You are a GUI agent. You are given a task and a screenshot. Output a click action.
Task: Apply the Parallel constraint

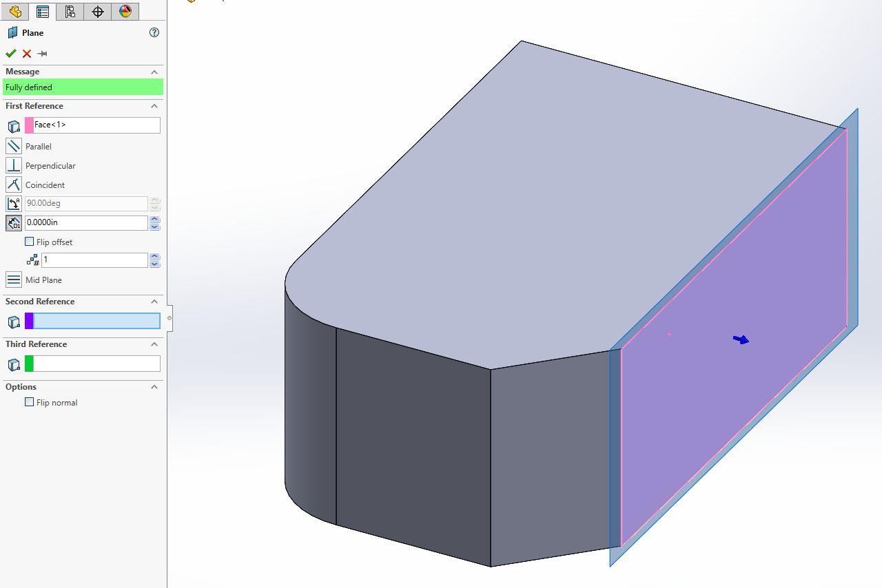[13, 146]
